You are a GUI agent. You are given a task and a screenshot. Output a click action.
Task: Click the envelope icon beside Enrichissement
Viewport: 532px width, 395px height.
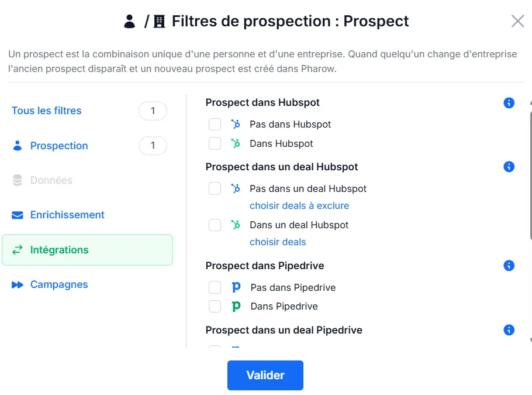pyautogui.click(x=16, y=215)
